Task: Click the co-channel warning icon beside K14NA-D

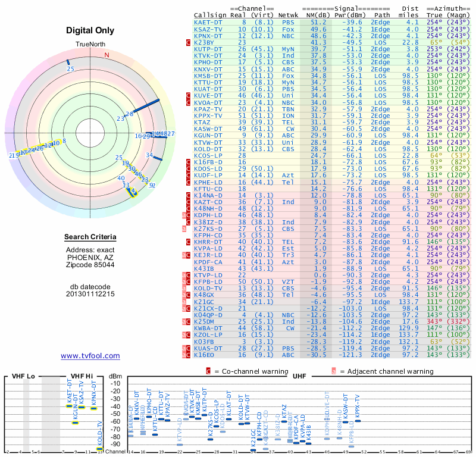Action: tap(189, 195)
